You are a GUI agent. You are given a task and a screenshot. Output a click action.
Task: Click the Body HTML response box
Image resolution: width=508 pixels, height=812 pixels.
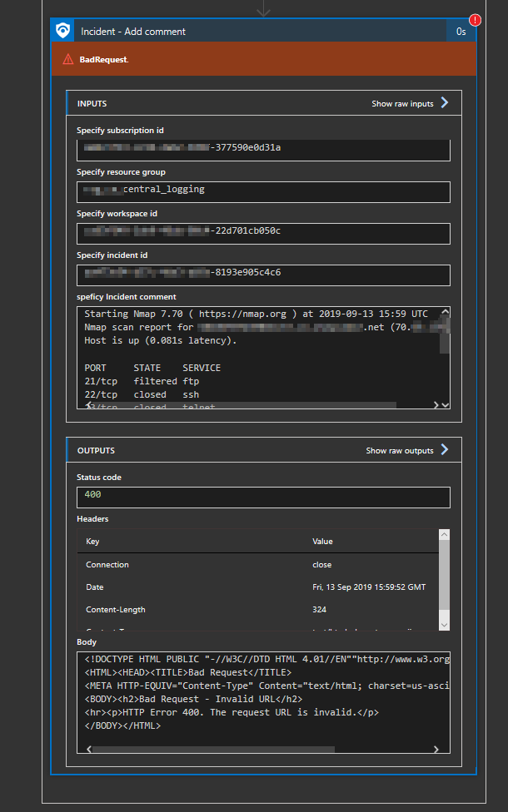coord(263,702)
